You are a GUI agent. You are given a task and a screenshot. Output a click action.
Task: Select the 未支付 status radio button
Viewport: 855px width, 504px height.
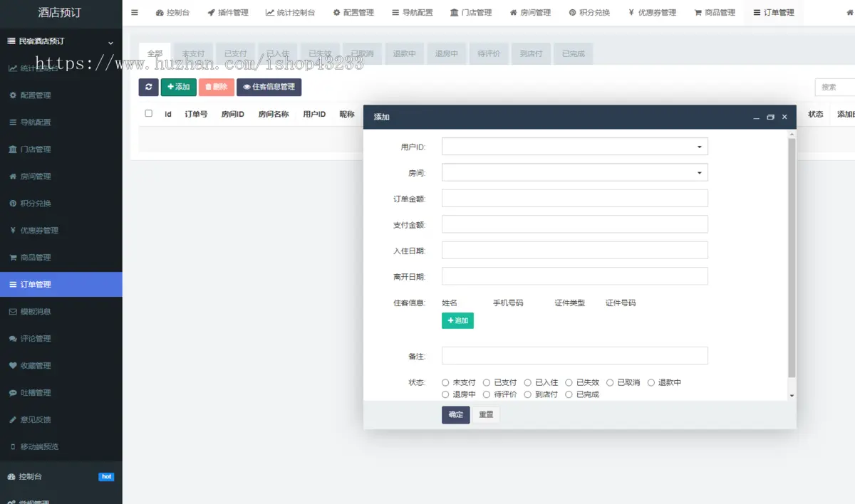pyautogui.click(x=445, y=383)
